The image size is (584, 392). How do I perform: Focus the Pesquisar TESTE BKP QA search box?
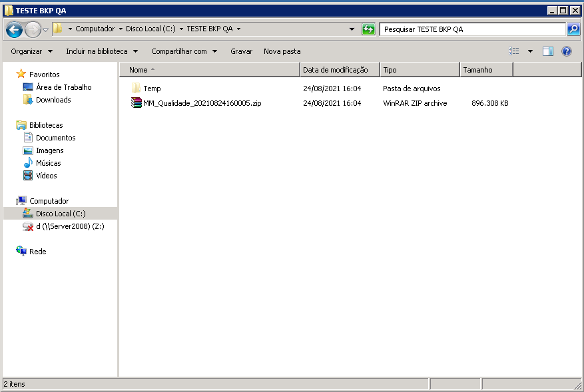[473, 29]
